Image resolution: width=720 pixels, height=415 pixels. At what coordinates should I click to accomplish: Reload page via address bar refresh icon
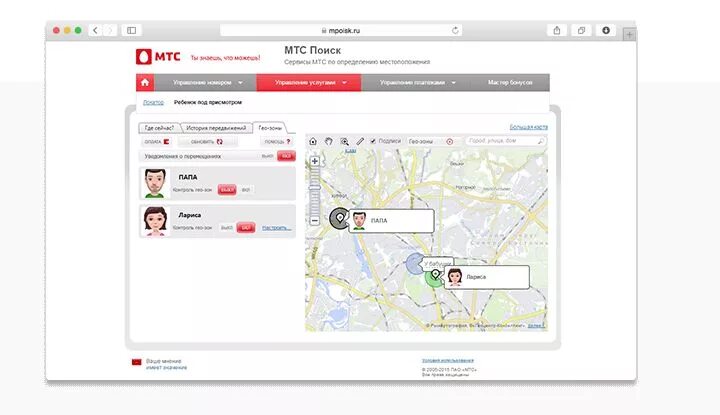[455, 30]
